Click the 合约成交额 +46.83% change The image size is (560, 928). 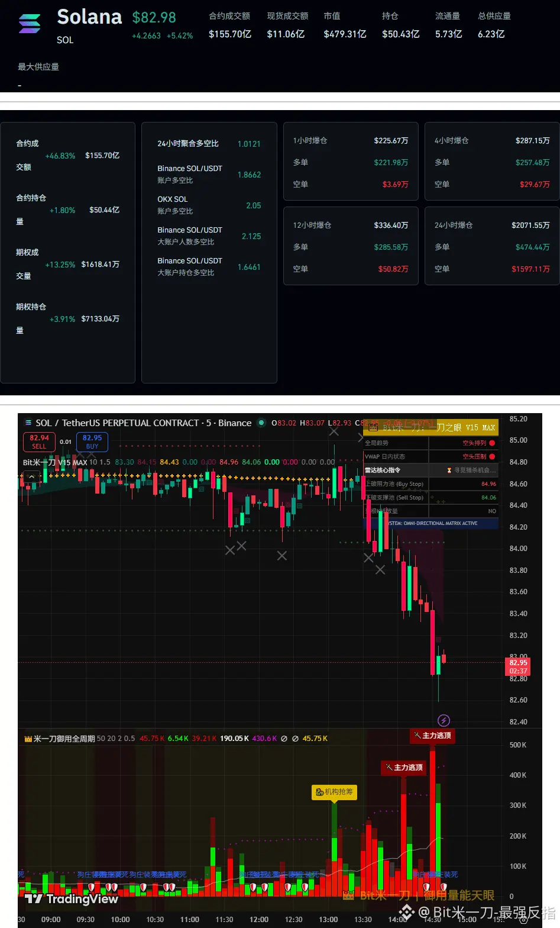pos(60,156)
